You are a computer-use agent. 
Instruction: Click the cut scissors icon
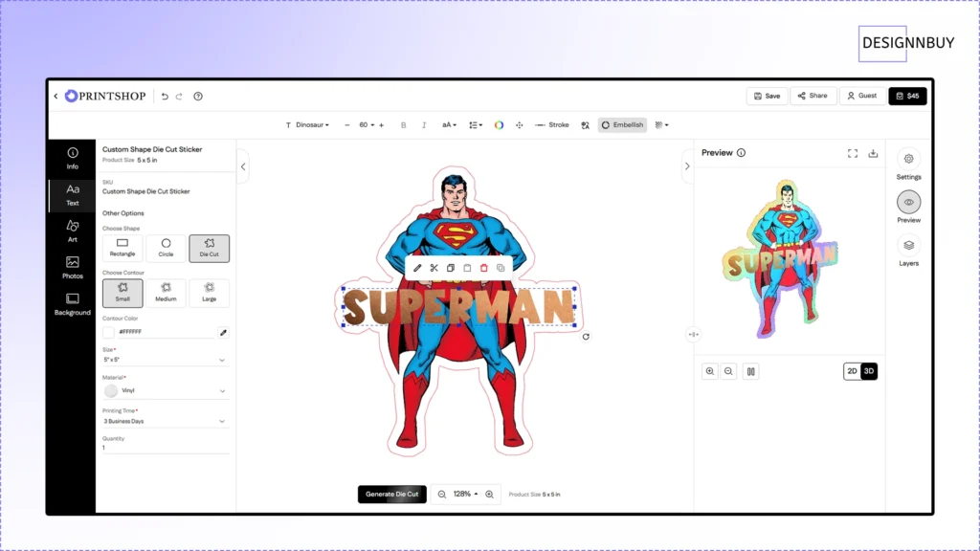(x=434, y=268)
